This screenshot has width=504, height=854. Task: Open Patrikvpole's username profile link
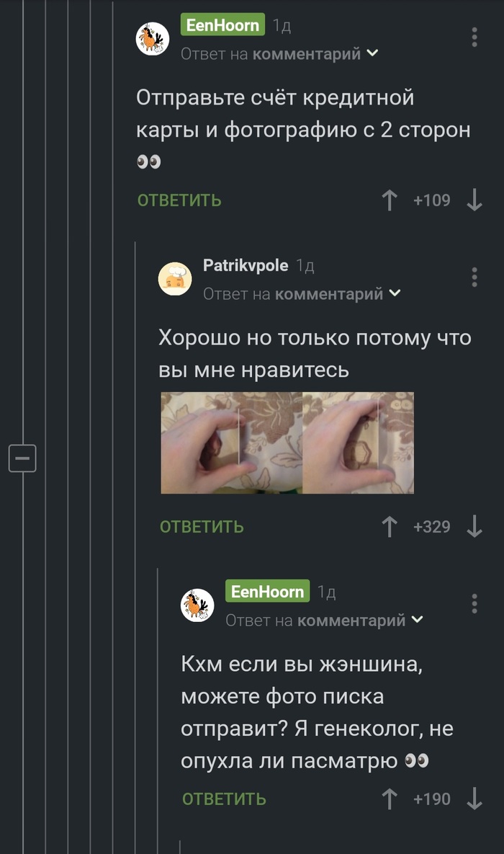(x=246, y=265)
